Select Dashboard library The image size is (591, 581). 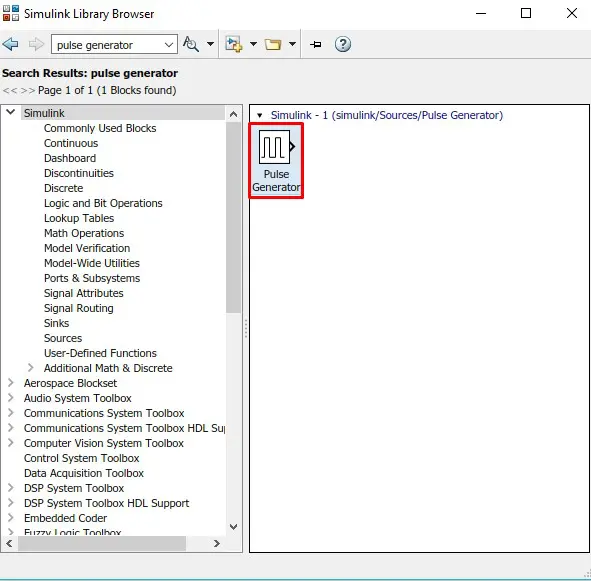point(70,158)
